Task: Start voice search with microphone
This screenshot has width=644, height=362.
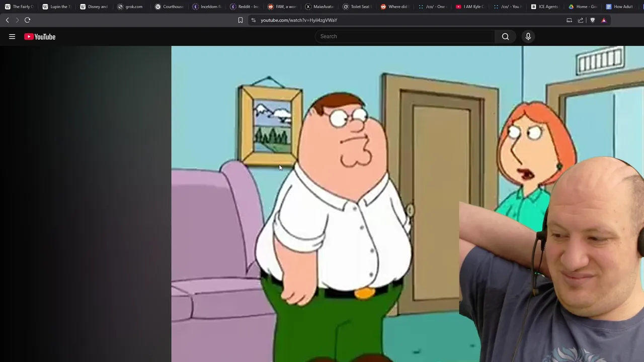Action: pos(528,36)
